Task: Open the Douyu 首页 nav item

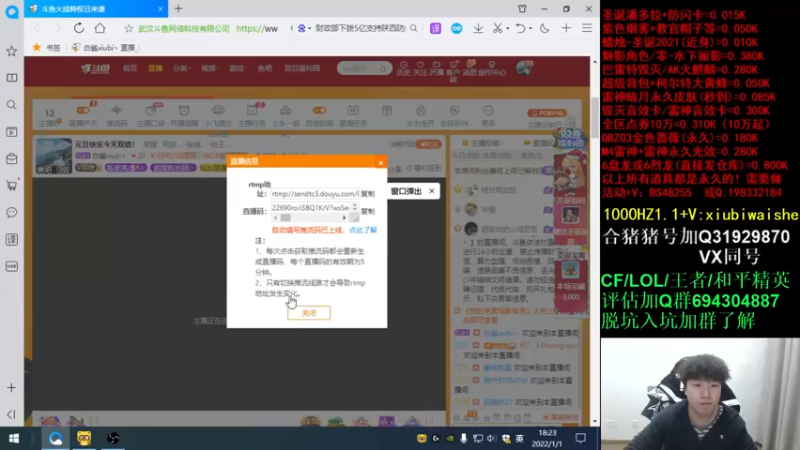Action: [x=130, y=68]
